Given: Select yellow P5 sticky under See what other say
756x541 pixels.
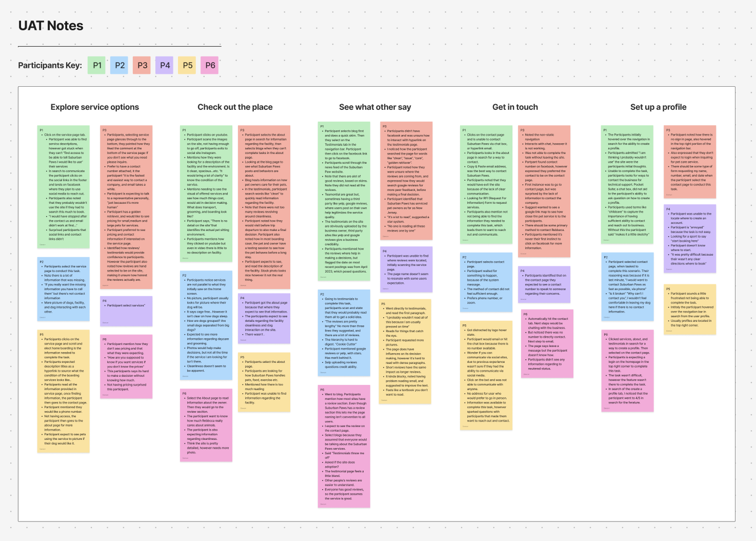Looking at the screenshot, I should tap(406, 352).
